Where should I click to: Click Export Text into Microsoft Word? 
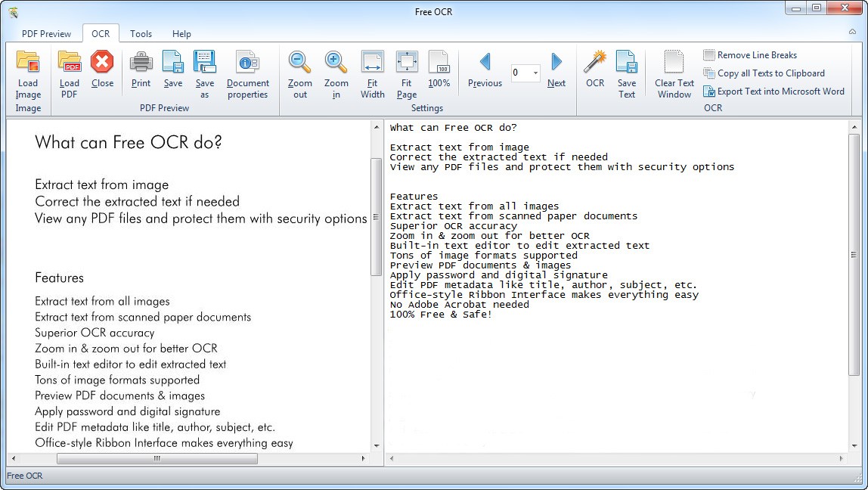point(774,91)
